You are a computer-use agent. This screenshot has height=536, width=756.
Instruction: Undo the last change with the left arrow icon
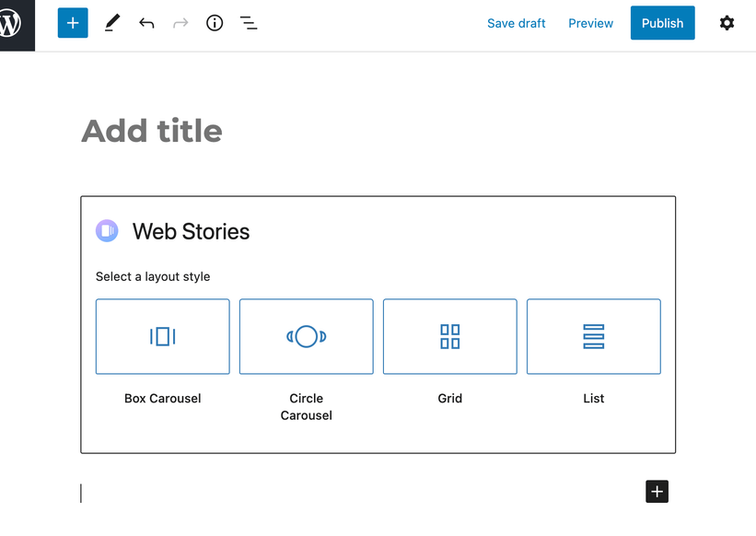coord(146,23)
